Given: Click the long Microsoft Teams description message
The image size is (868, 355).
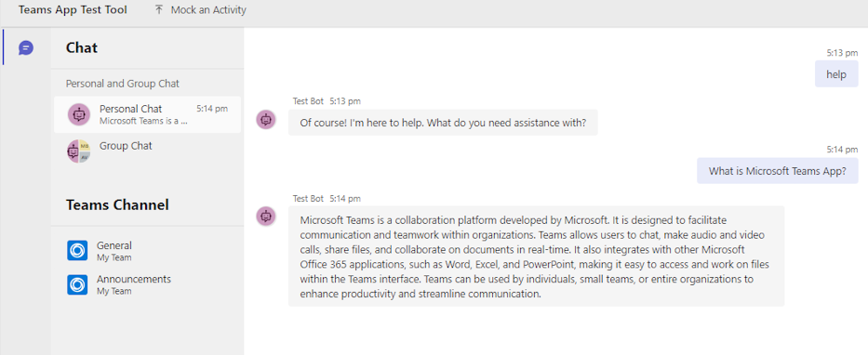Looking at the screenshot, I should coord(537,256).
